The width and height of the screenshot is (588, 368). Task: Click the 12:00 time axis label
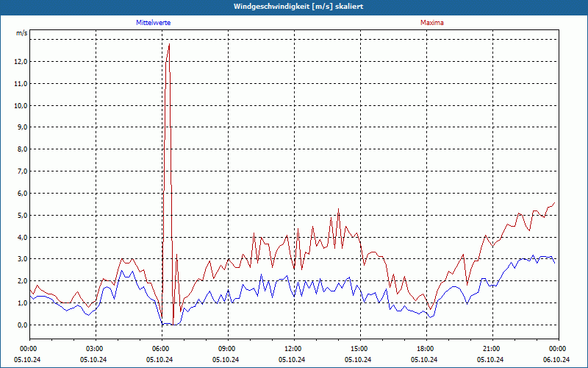pyautogui.click(x=293, y=349)
